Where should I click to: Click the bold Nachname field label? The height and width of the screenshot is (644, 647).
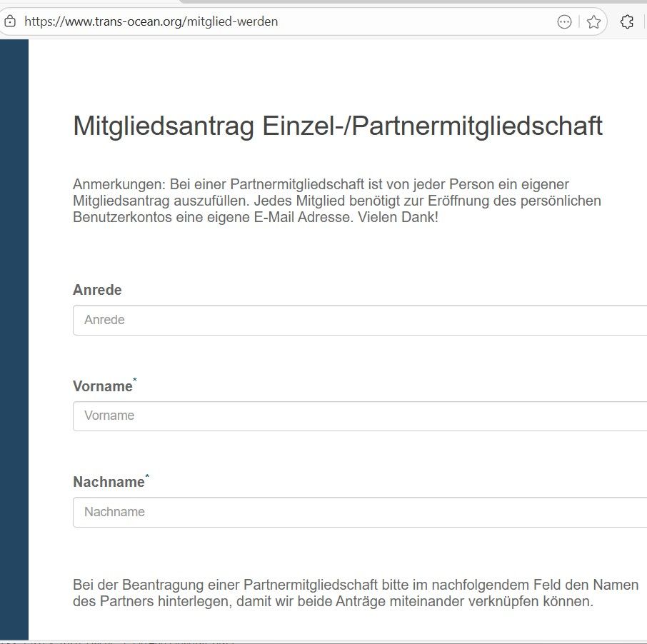pos(109,482)
